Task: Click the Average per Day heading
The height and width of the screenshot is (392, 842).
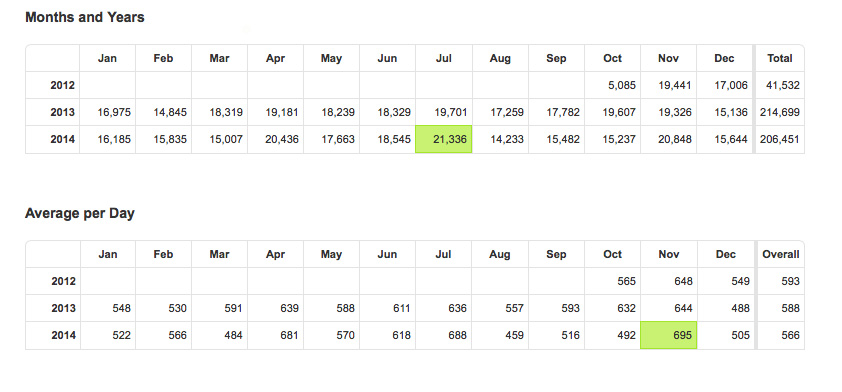Action: coord(79,213)
